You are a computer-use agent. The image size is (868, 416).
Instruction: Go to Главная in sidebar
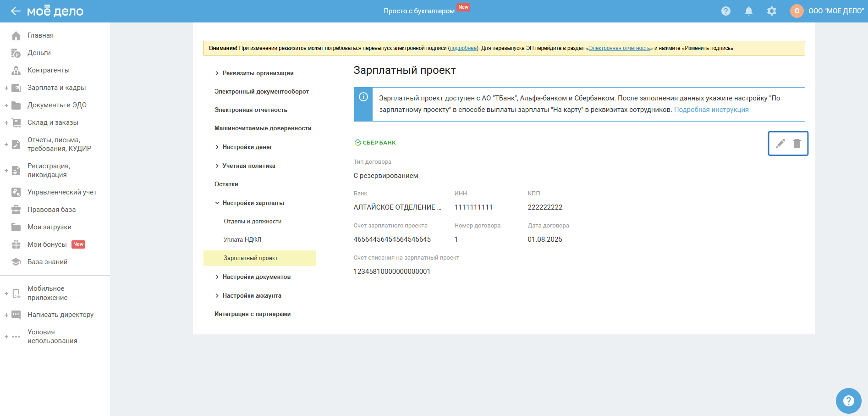40,35
